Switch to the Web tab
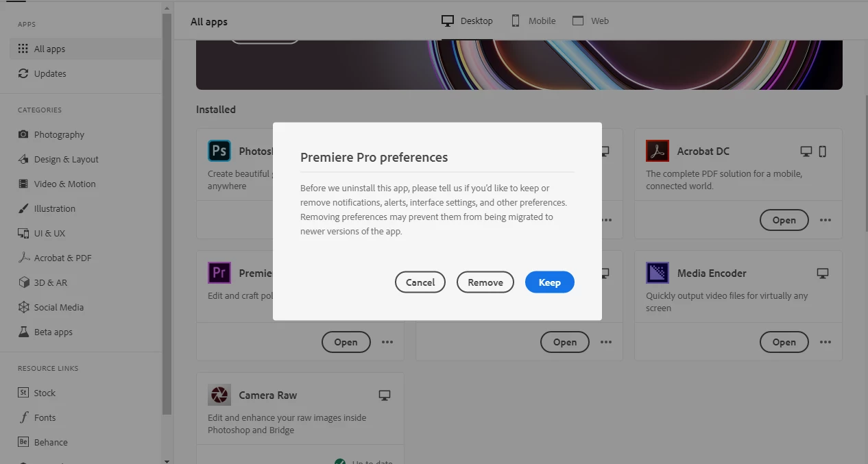868x464 pixels. pyautogui.click(x=590, y=21)
